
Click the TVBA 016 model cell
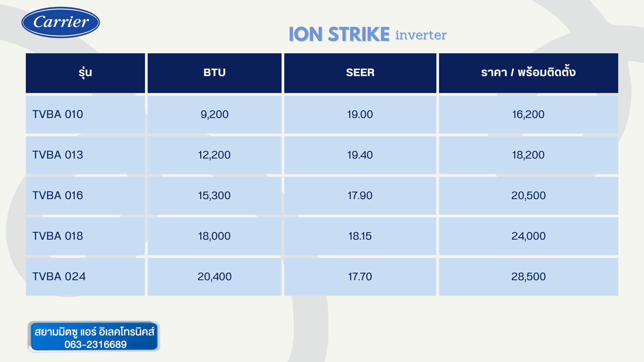coord(85,195)
